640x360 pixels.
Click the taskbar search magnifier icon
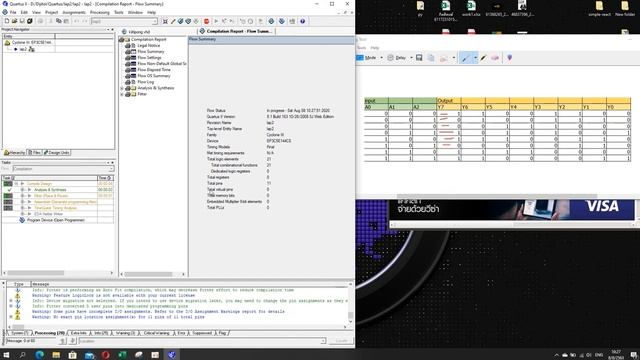tap(22, 355)
